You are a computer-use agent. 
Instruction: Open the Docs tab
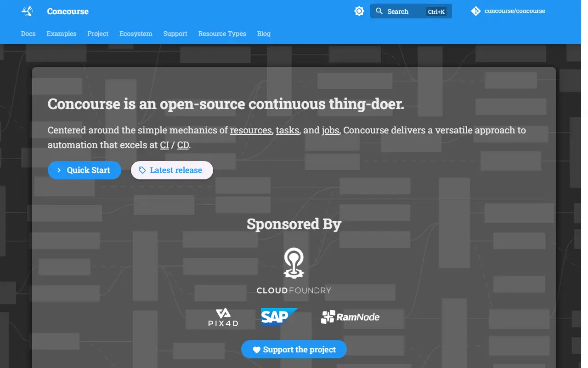point(28,34)
